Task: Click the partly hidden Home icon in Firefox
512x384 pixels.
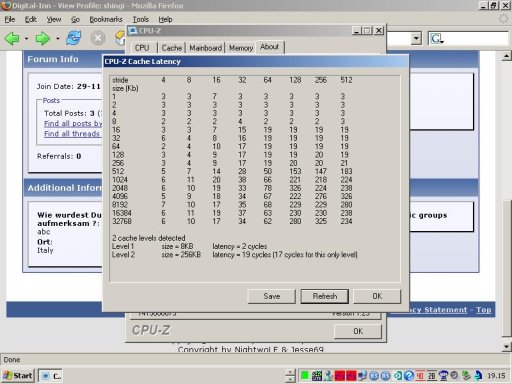Action: [x=120, y=38]
